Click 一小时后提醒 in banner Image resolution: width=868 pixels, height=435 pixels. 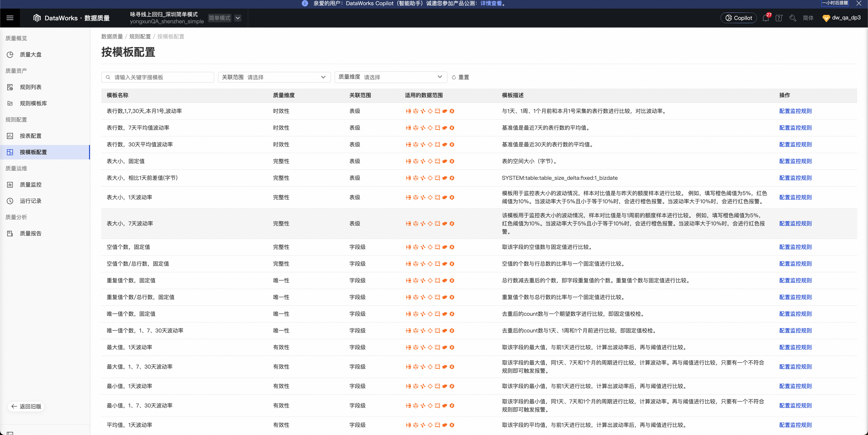(835, 3)
